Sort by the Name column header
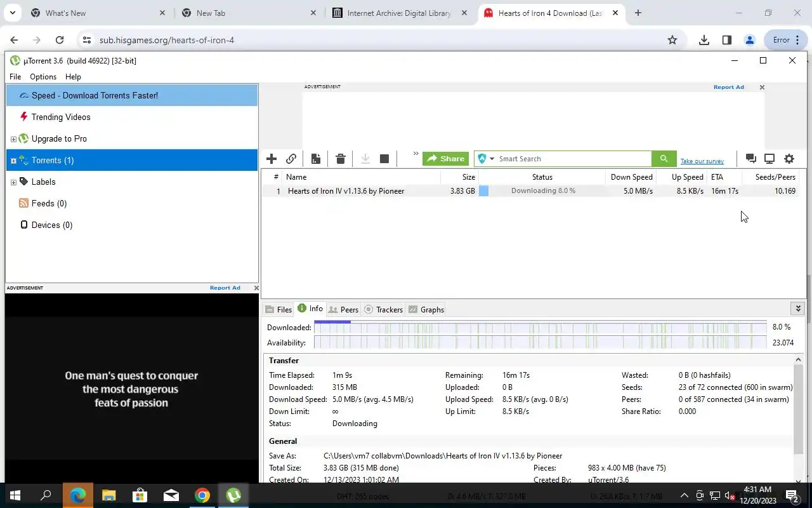The image size is (812, 508). 362,177
